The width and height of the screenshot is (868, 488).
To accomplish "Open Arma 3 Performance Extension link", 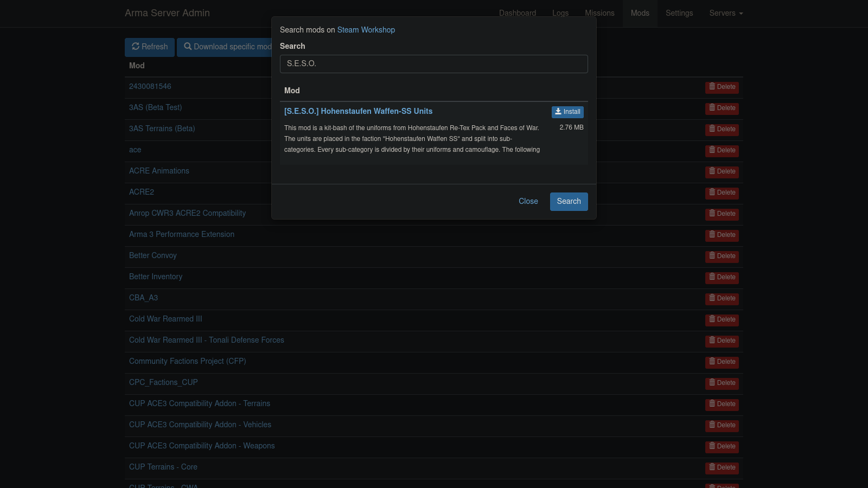I will (x=182, y=234).
